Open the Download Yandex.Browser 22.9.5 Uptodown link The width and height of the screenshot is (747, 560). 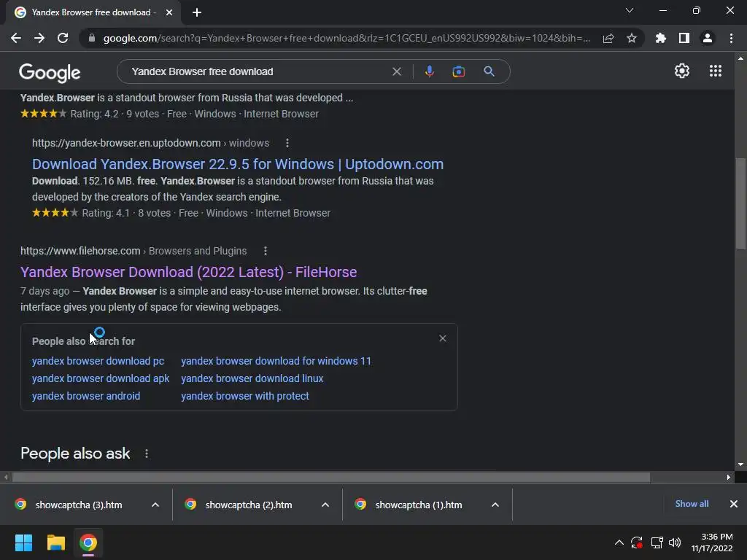238,164
